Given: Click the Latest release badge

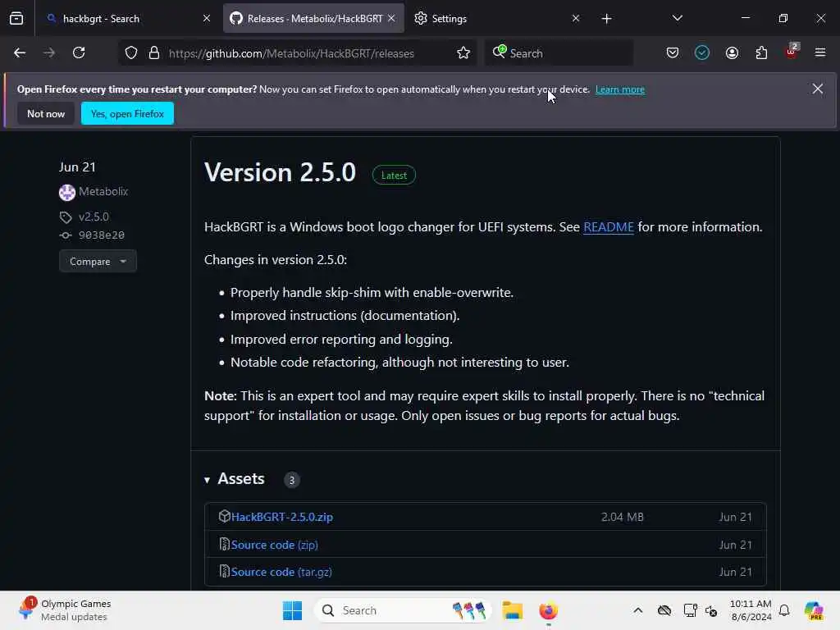Looking at the screenshot, I should click(x=394, y=176).
